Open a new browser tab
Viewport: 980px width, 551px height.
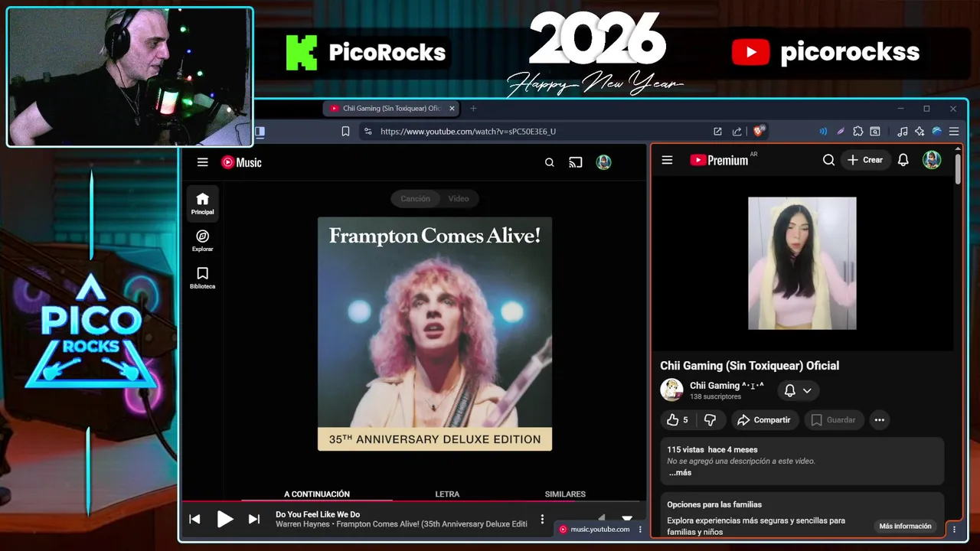click(x=473, y=109)
